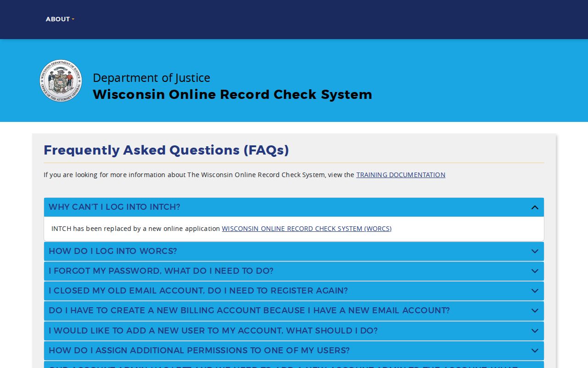Click 'I CLOSED MY OLD EMAIL ACCOUNT' question text
This screenshot has width=588, height=368.
click(x=198, y=291)
